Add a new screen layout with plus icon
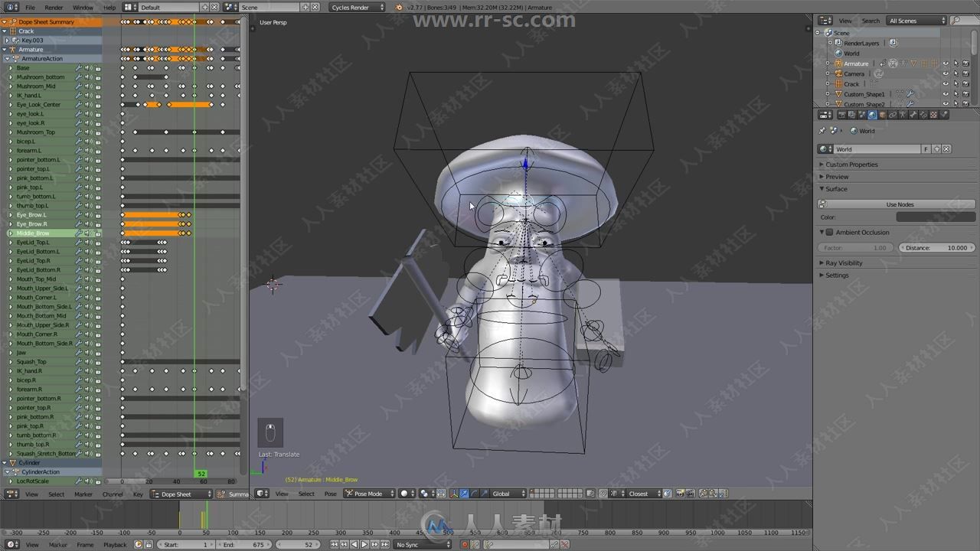The image size is (980, 551). point(204,7)
